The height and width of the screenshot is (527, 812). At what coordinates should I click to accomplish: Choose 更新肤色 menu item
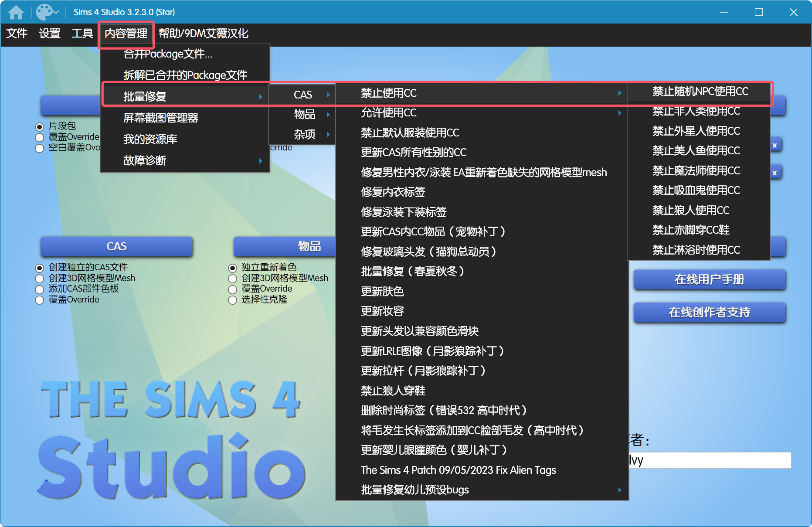click(x=482, y=291)
